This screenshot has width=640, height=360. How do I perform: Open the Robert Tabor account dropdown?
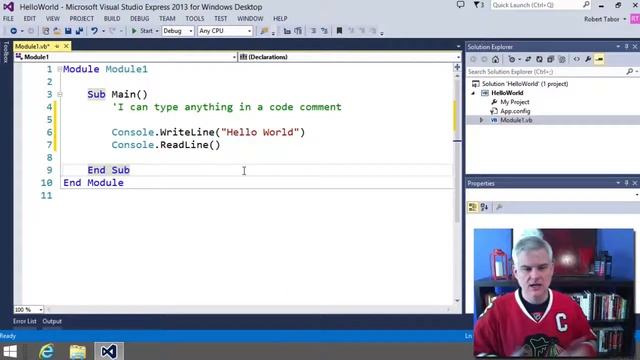[605, 19]
